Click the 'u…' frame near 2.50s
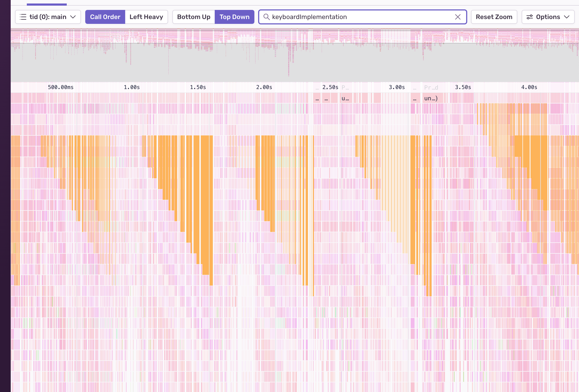Image resolution: width=579 pixels, height=392 pixels. [x=346, y=98]
